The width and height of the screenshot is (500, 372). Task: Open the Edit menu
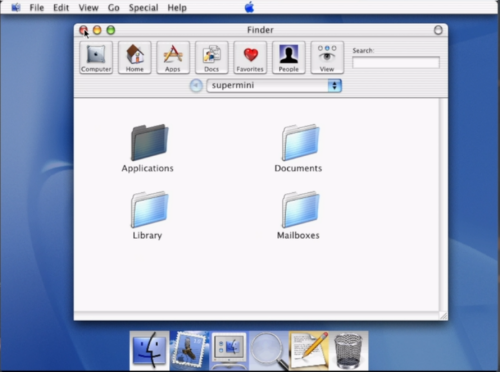click(x=61, y=7)
